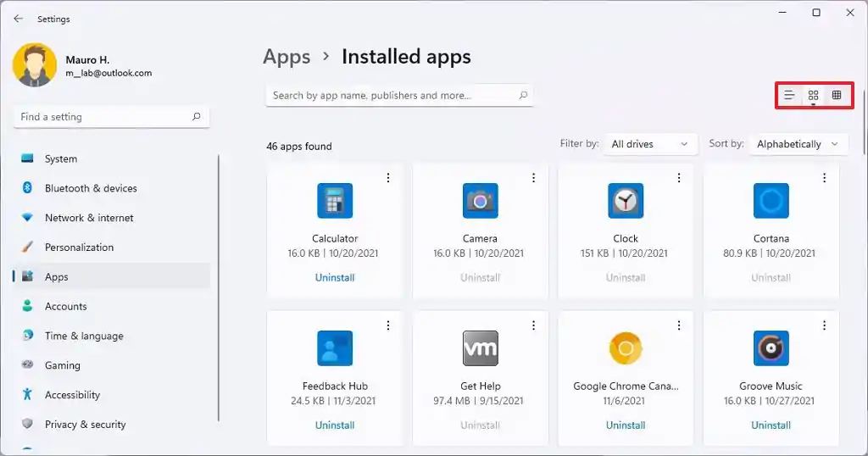The width and height of the screenshot is (868, 456).
Task: Focus the app name search box
Action: pyautogui.click(x=390, y=96)
